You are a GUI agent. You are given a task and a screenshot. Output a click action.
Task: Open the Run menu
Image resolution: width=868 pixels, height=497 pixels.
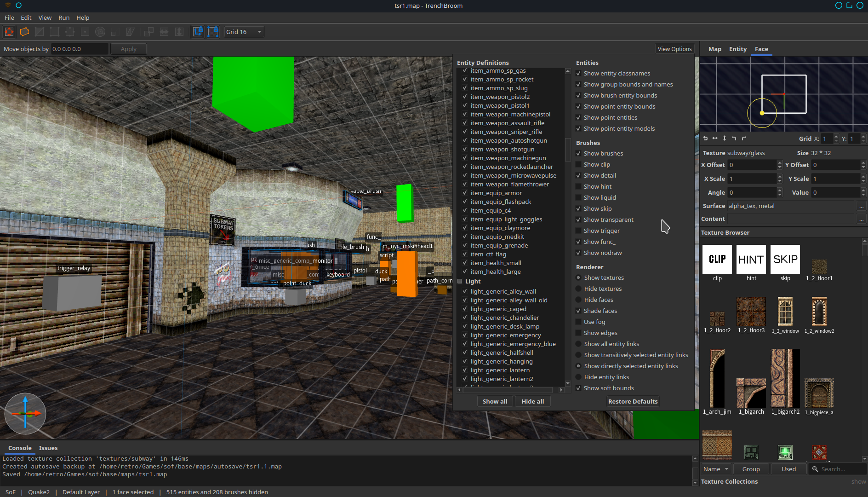tap(64, 17)
